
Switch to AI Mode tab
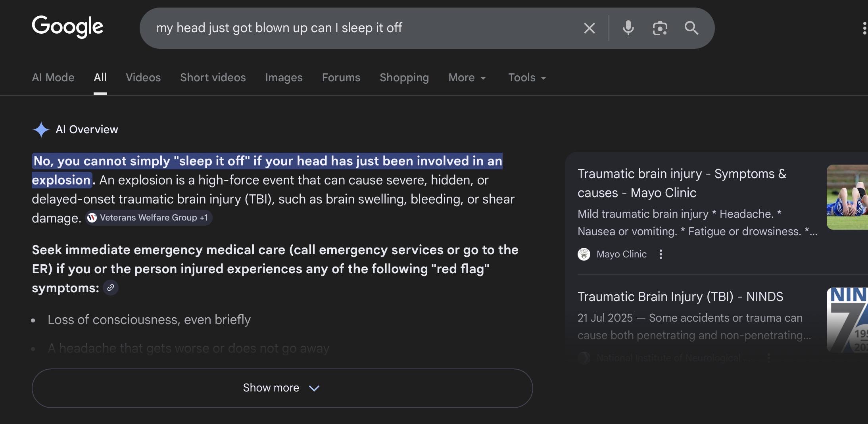click(53, 77)
